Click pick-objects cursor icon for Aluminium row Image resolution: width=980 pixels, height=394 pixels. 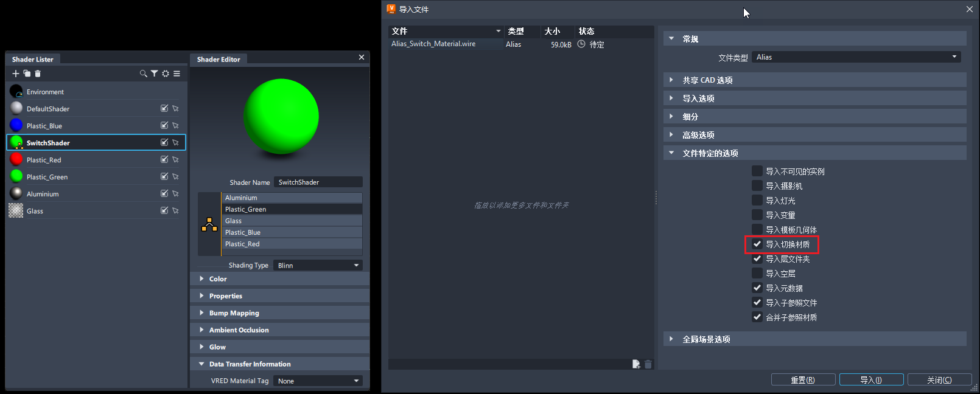coord(175,193)
